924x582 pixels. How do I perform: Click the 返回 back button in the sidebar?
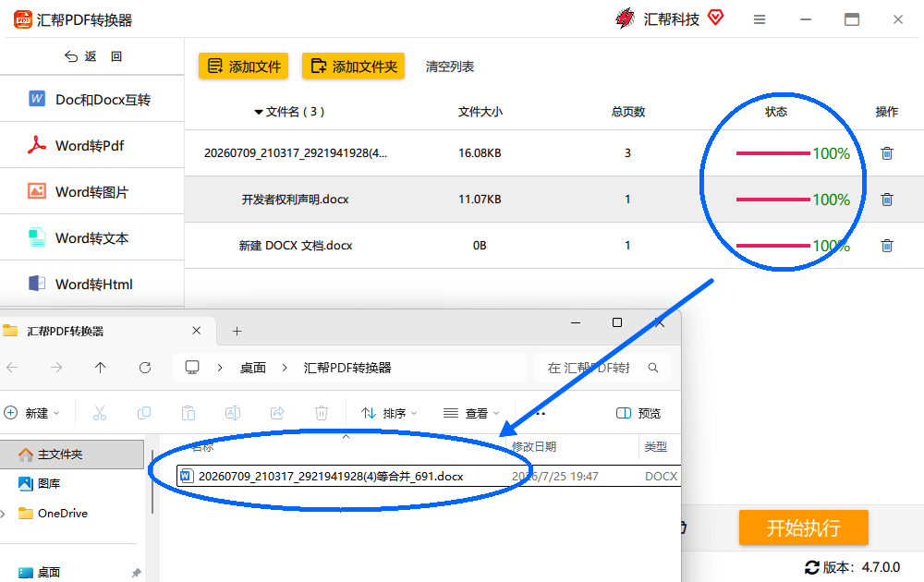point(92,56)
